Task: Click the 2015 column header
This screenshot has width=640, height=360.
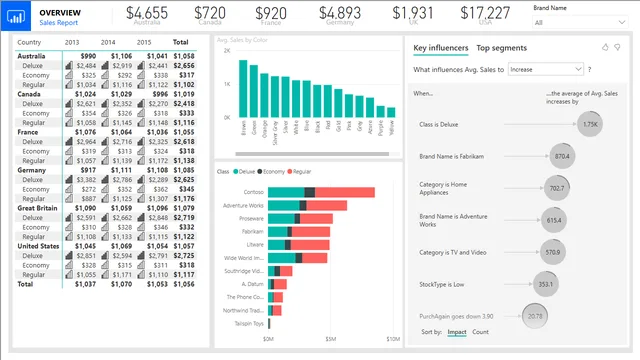Action: pos(144,42)
